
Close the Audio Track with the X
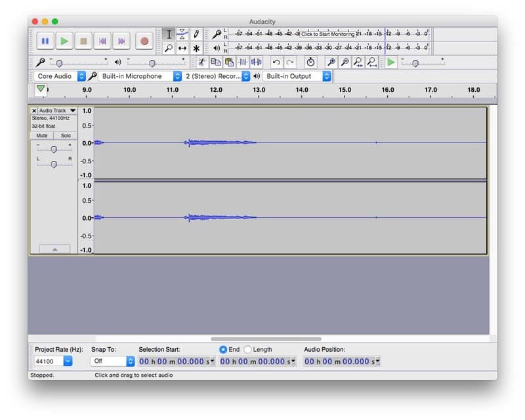[33, 111]
